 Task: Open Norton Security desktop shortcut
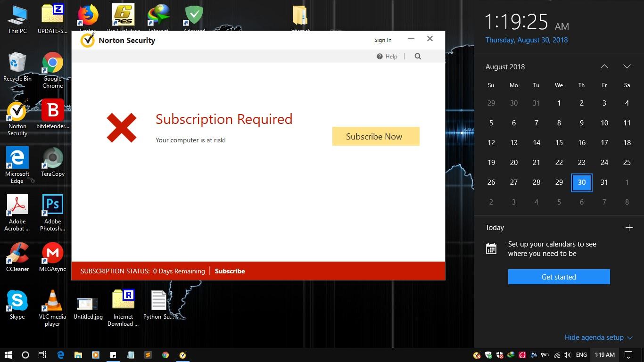[17, 118]
